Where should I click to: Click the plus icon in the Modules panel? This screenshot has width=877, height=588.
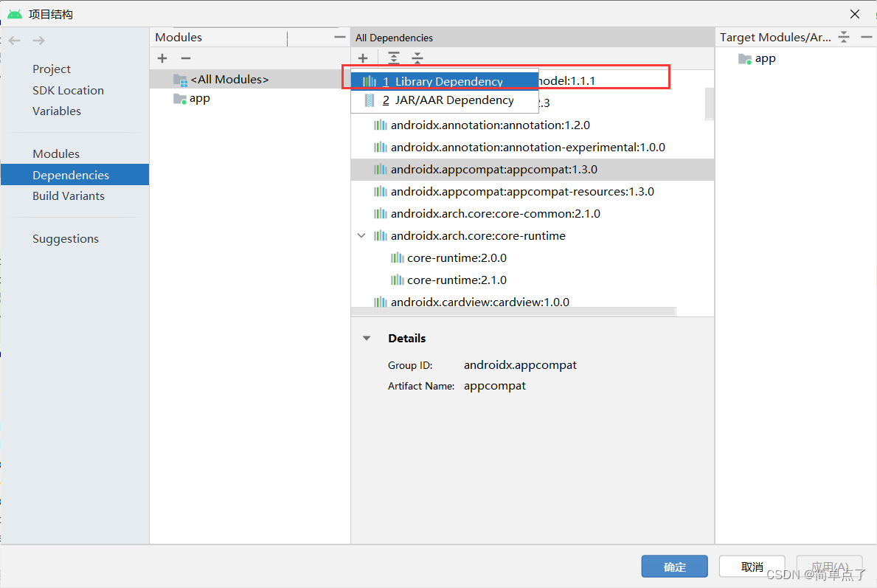[x=162, y=58]
